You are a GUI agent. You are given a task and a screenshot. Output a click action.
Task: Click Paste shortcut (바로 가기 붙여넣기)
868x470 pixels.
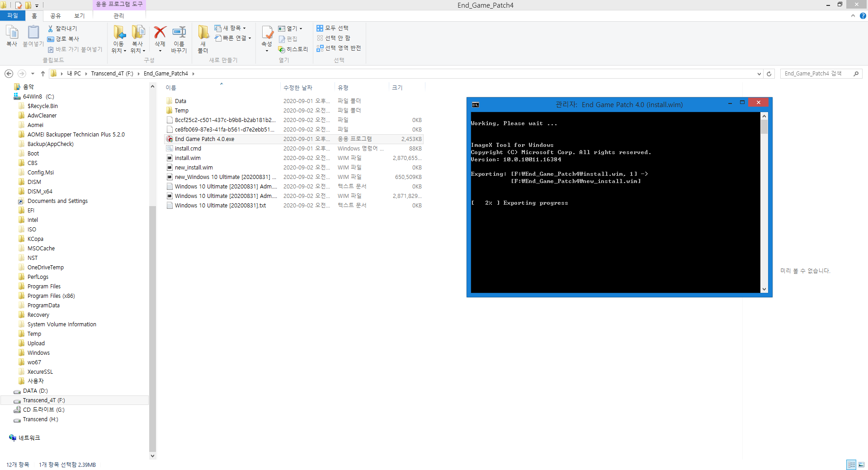(75, 49)
